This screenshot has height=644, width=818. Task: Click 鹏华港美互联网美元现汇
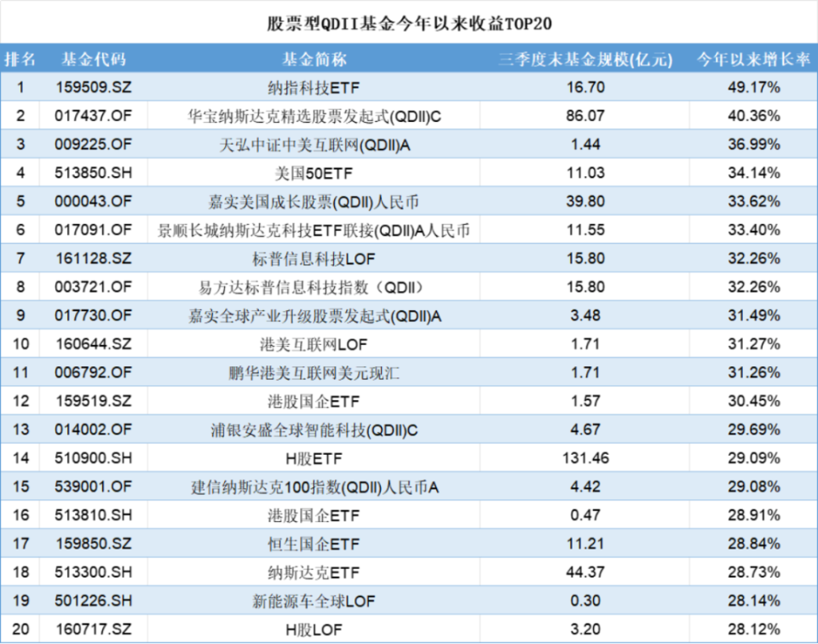pyautogui.click(x=314, y=373)
